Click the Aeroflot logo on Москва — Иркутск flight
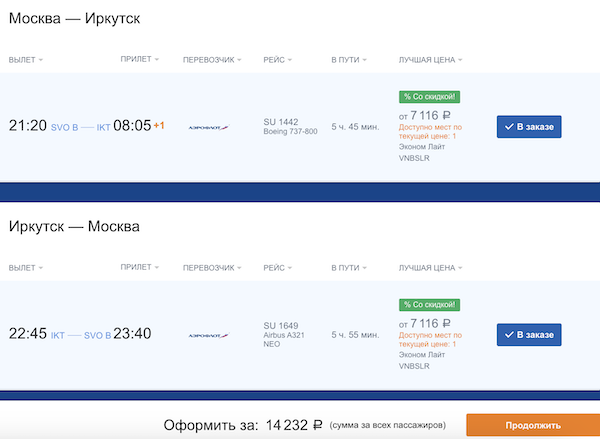Screen dimensions: 600x439 (208, 127)
